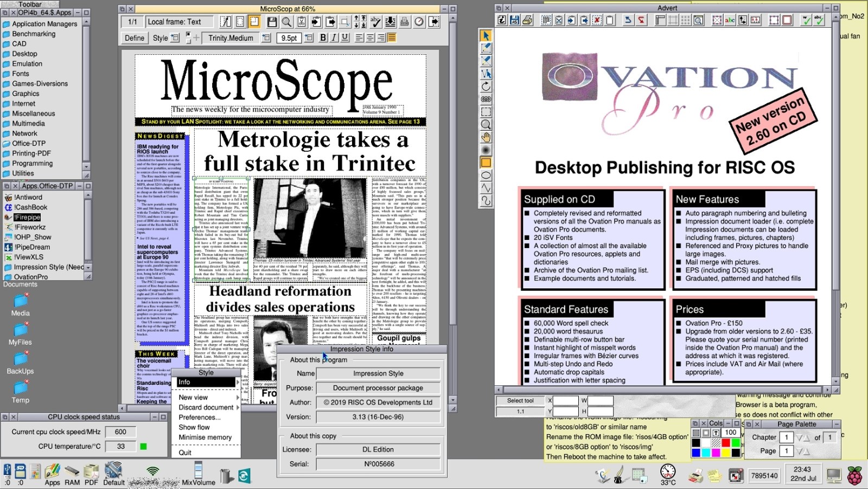Click the printer icon in MicroScop toolbar
Viewport: 868px width, 489px height.
[x=405, y=22]
